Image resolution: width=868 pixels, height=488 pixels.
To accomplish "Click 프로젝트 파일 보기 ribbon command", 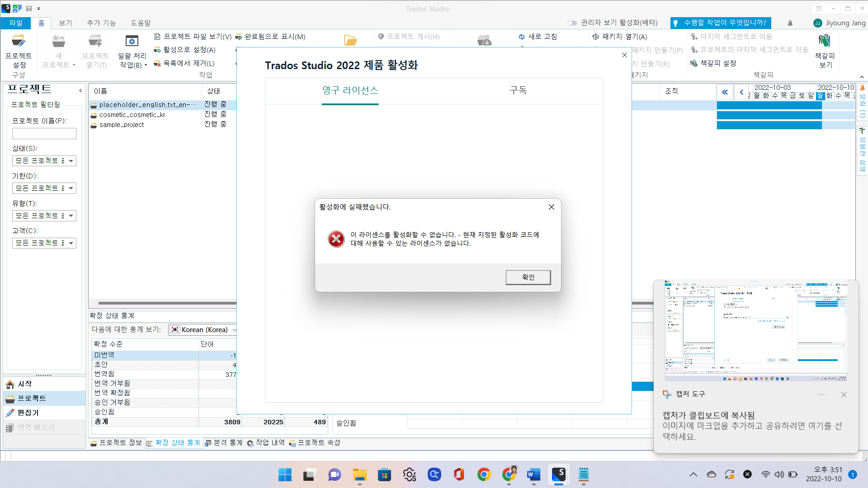I will 193,37.
